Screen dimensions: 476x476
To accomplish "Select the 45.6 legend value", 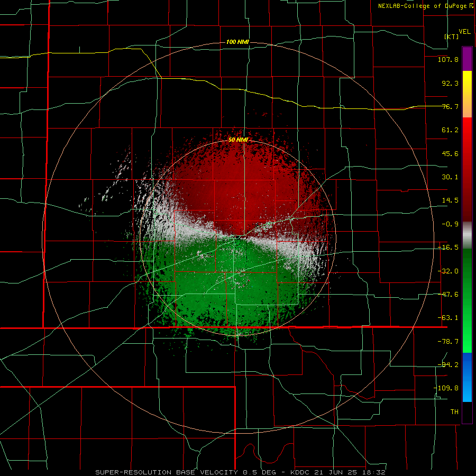I will 450,153.
